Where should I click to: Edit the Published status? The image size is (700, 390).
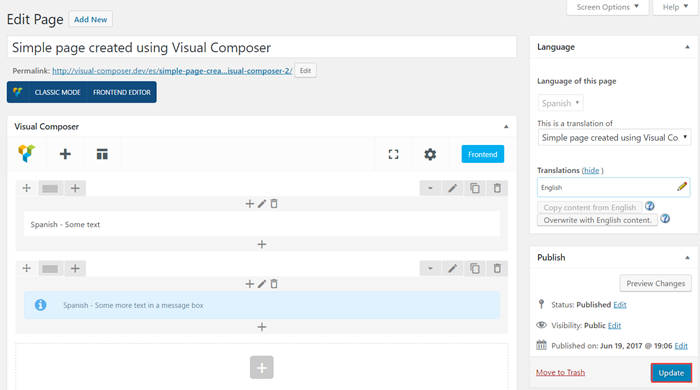pyautogui.click(x=620, y=305)
